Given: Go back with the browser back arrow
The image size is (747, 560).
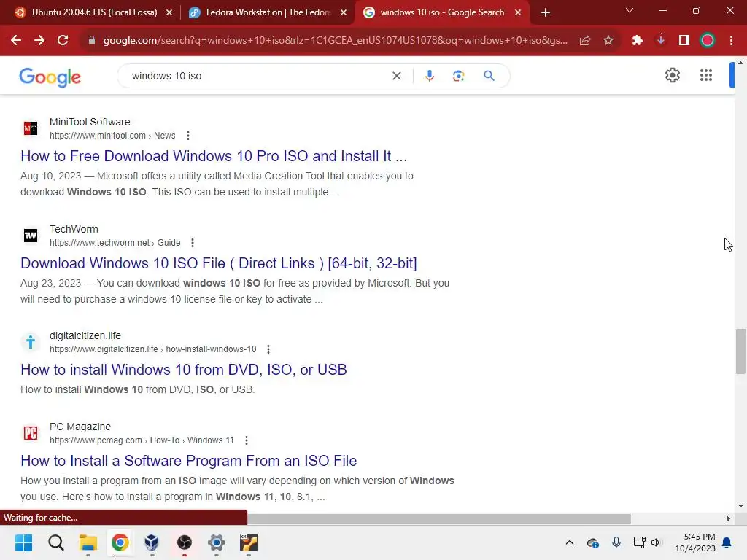Looking at the screenshot, I should [x=16, y=41].
